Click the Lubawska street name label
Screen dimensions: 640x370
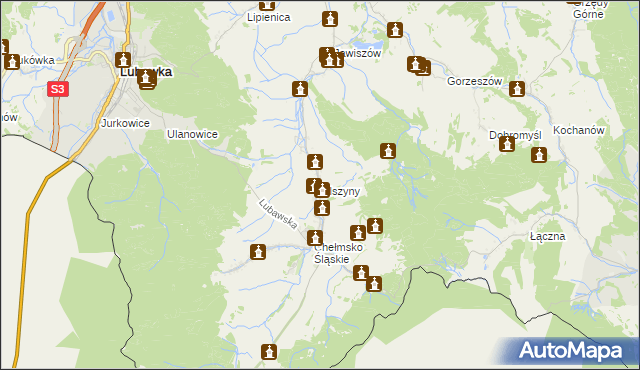(278, 214)
